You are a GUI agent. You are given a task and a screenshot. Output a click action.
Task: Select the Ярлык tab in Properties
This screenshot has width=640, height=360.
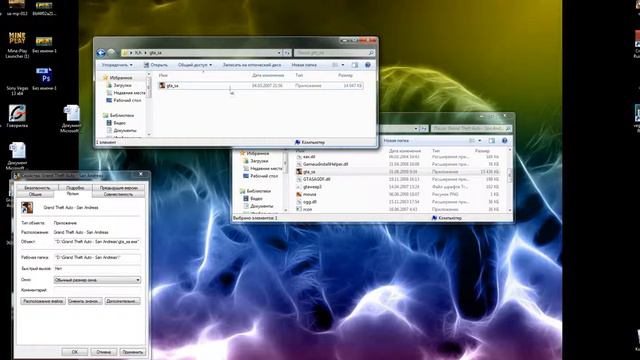73,194
